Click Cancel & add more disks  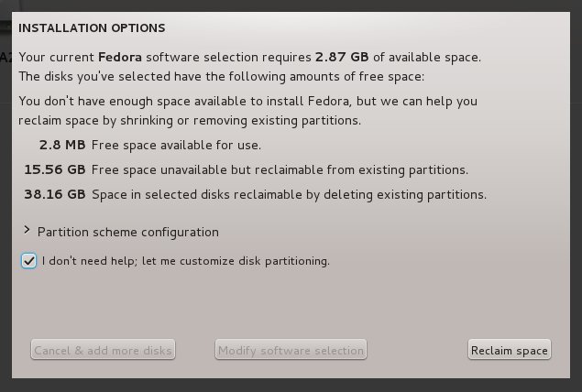pos(103,350)
